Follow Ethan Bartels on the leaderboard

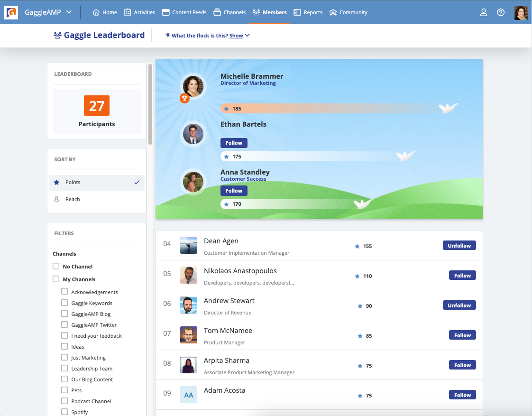tap(234, 143)
